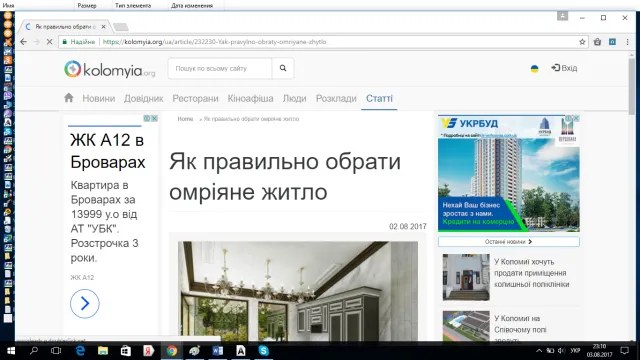This screenshot has height=360, width=640.
Task: Open the Статті section
Action: (379, 98)
